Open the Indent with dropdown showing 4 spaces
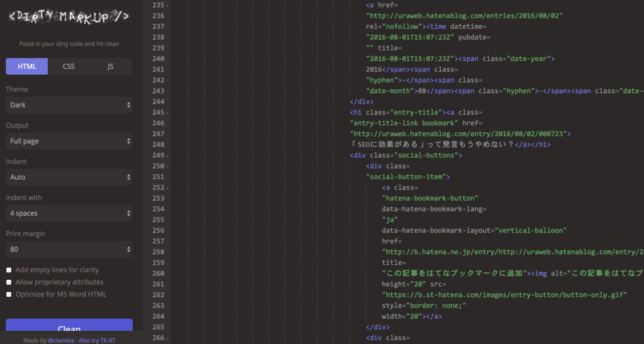The image size is (644, 344). click(69, 213)
